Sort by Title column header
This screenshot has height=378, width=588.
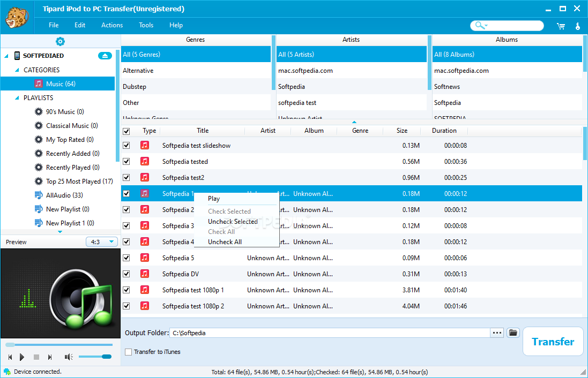203,130
